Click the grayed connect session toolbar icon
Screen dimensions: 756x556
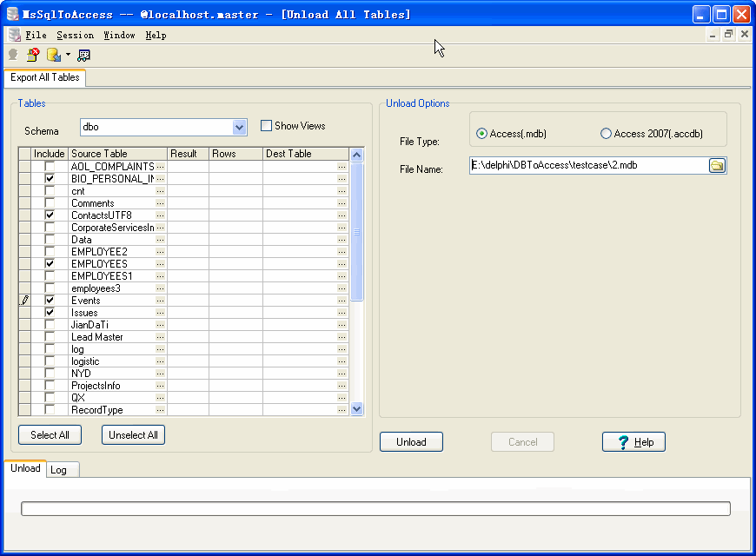pyautogui.click(x=14, y=55)
